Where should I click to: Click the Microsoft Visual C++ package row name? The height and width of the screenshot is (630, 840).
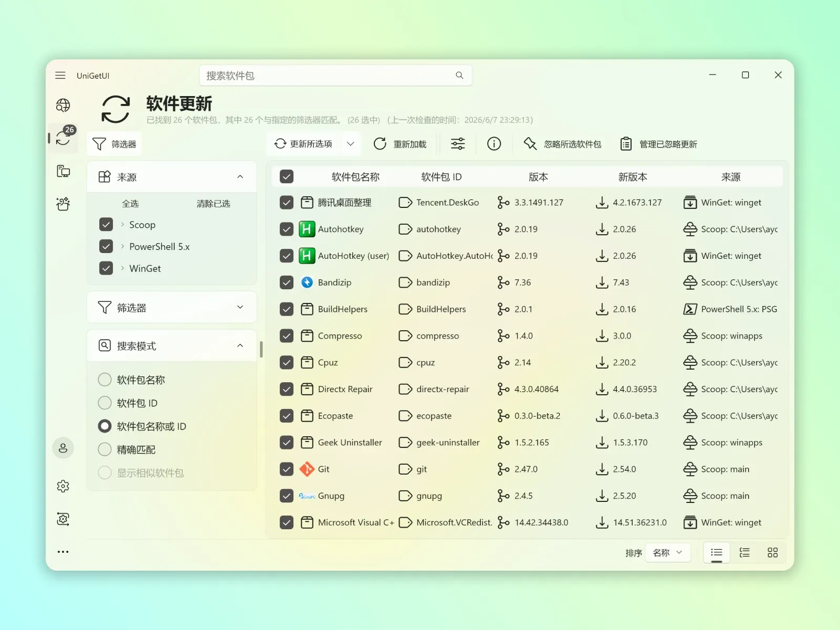(356, 522)
